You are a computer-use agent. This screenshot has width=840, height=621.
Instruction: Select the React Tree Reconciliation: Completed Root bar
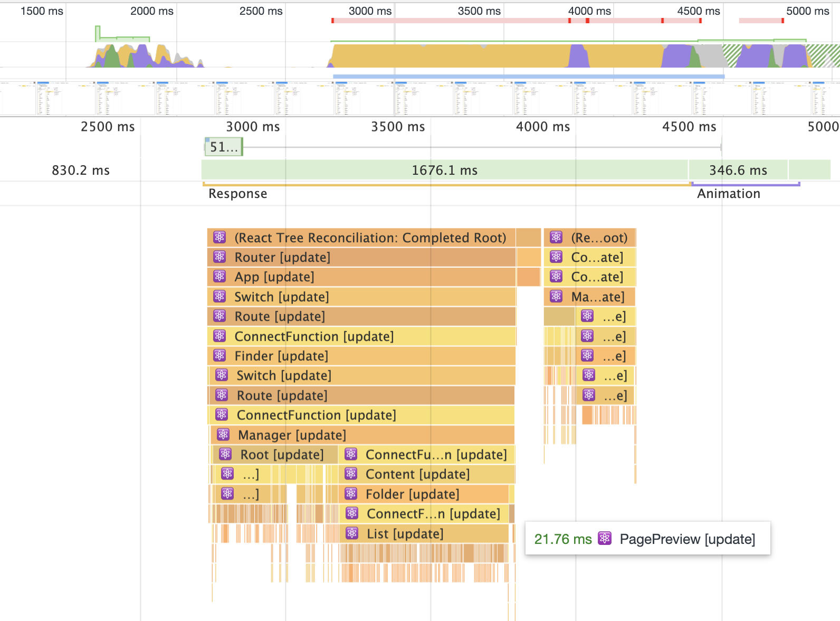(369, 238)
